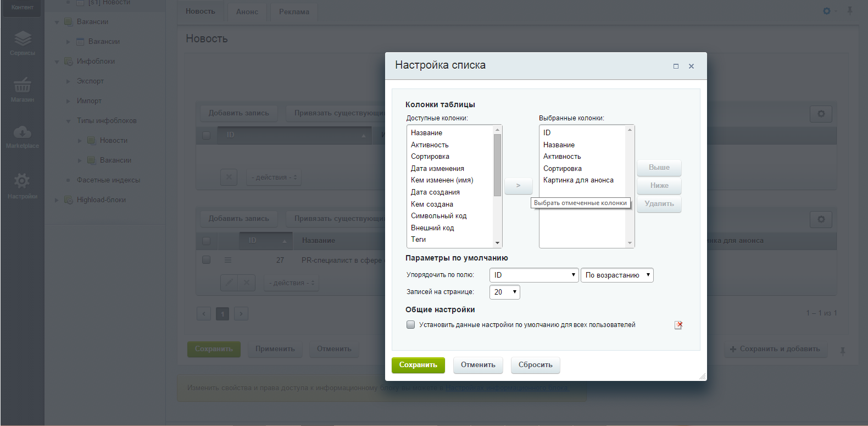
Task: Enable default settings for all users checkbox
Action: 410,325
